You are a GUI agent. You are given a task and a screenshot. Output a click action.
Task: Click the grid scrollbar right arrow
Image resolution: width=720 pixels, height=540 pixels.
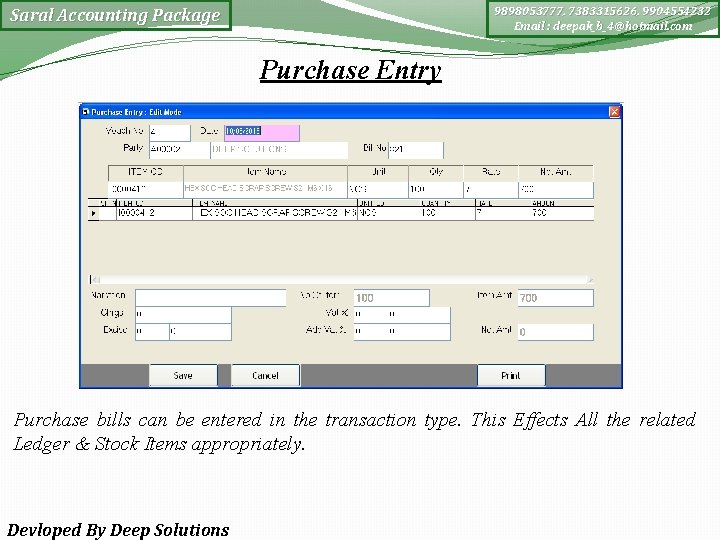tap(591, 279)
